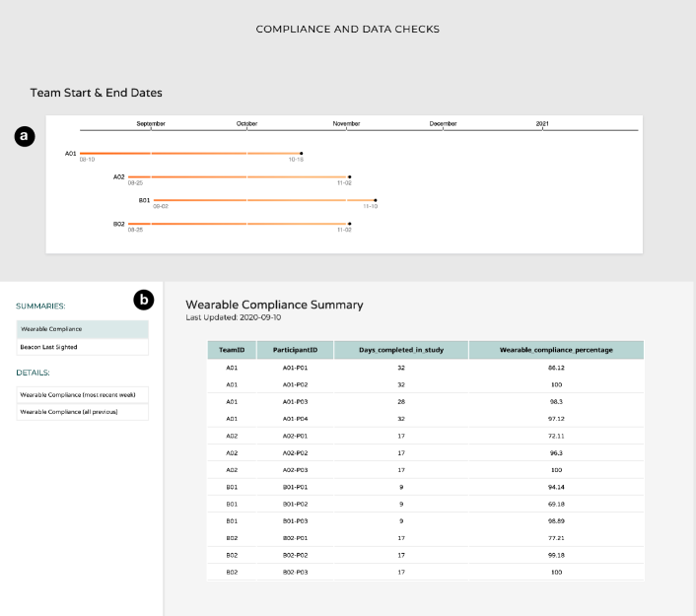Click the black circle 'a' marker

24,137
